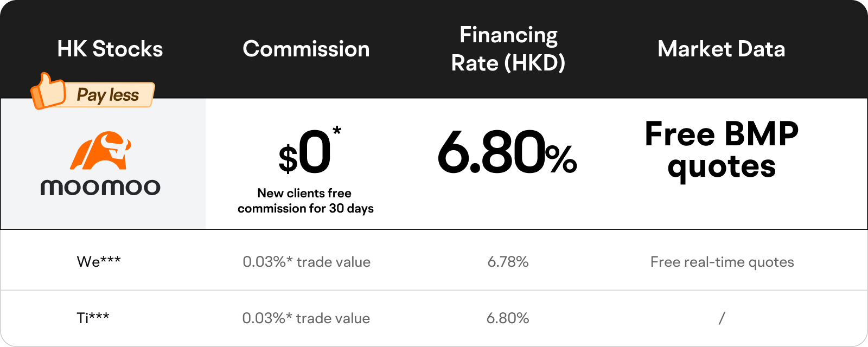This screenshot has width=868, height=347.
Task: Click the asterisk next to $0
Action: click(x=337, y=131)
